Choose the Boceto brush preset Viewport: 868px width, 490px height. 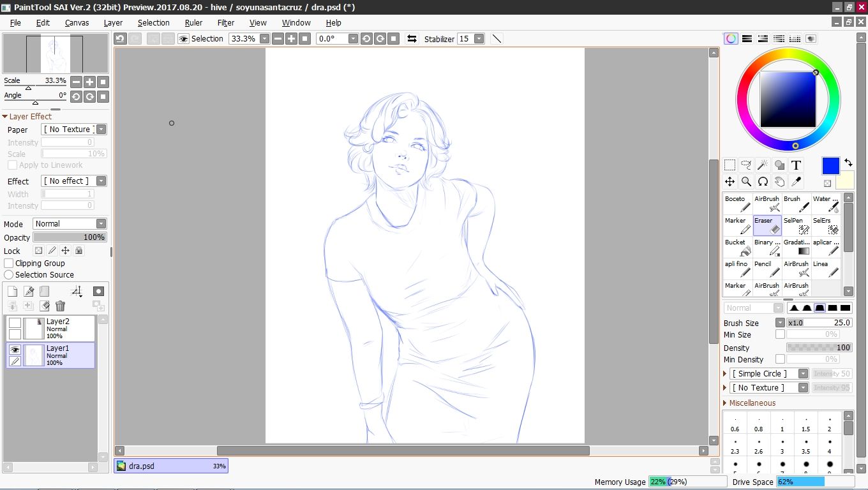coord(737,204)
